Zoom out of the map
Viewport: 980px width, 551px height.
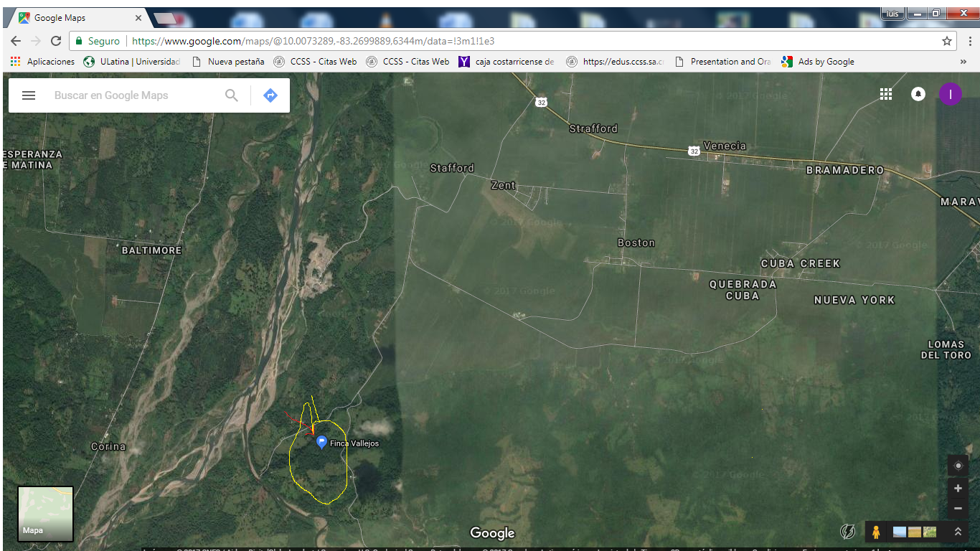click(958, 509)
